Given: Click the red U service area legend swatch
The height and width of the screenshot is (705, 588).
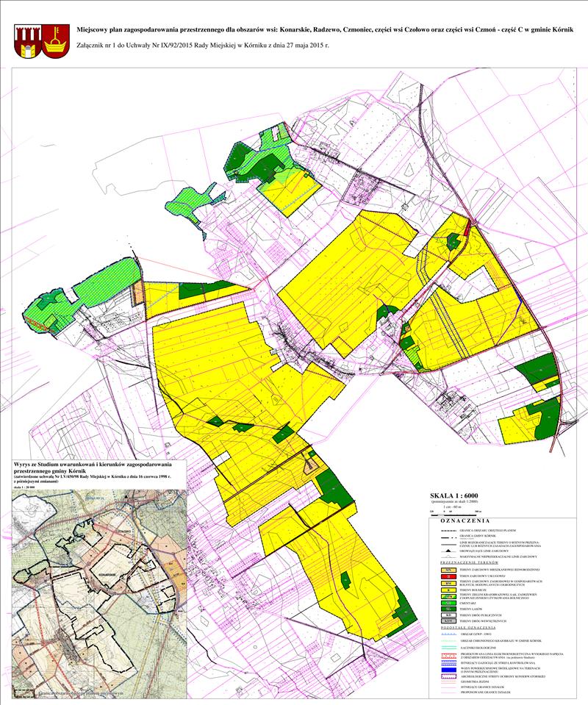Looking at the screenshot, I should (x=448, y=576).
